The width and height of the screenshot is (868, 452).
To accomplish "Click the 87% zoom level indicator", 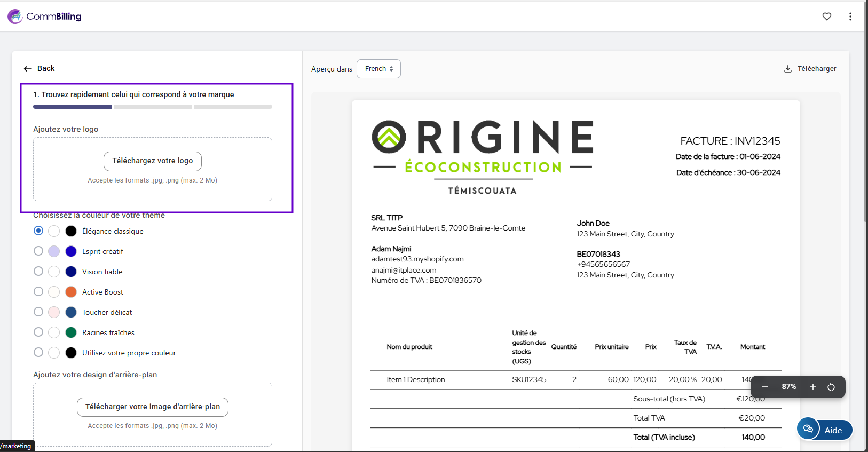I will 788,387.
